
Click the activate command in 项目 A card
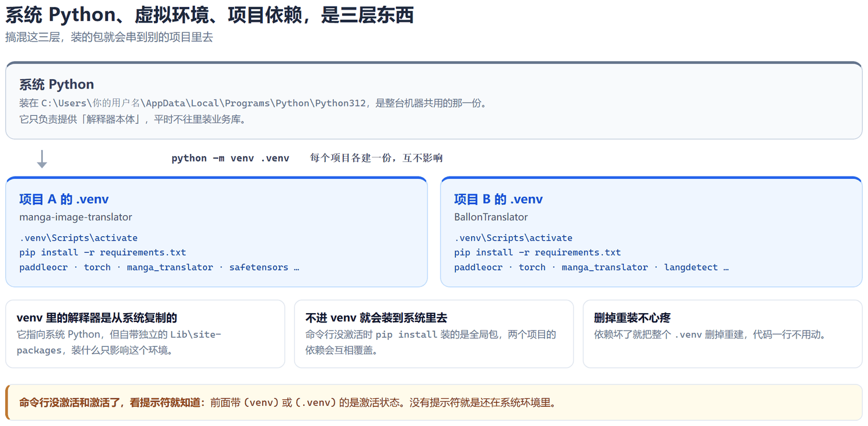pos(79,238)
